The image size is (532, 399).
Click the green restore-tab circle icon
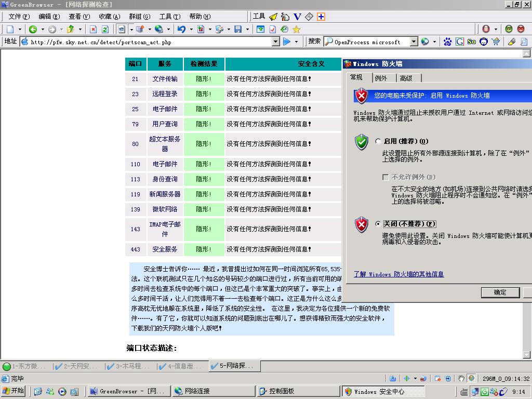pyautogui.click(x=509, y=29)
